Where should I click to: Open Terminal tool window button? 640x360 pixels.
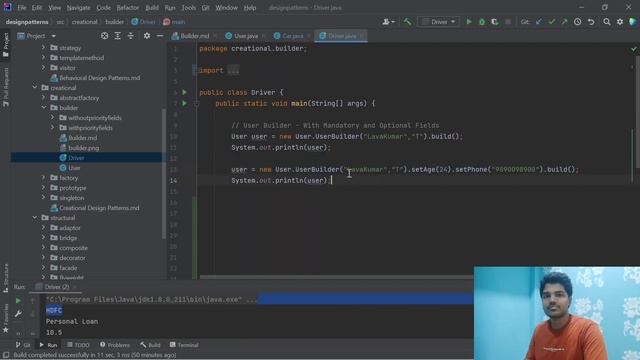click(x=184, y=345)
